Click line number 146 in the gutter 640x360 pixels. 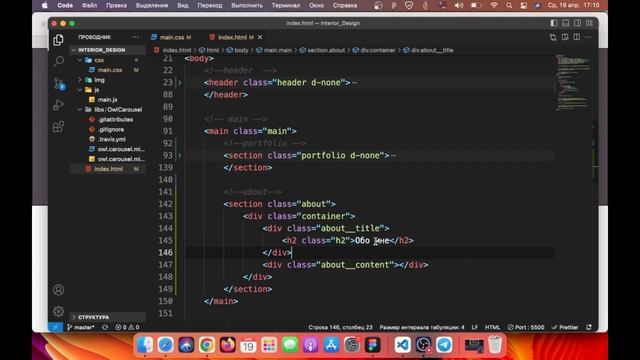click(x=165, y=253)
